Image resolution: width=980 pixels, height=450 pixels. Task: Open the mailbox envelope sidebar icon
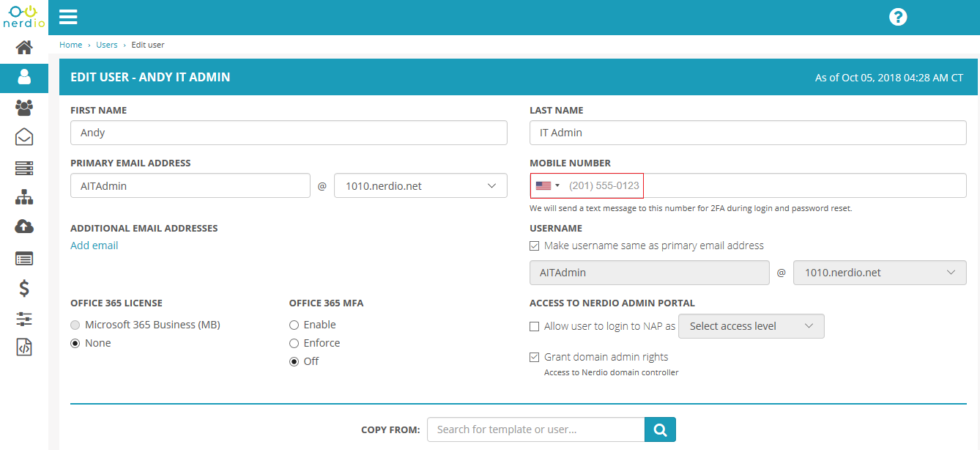coord(24,137)
